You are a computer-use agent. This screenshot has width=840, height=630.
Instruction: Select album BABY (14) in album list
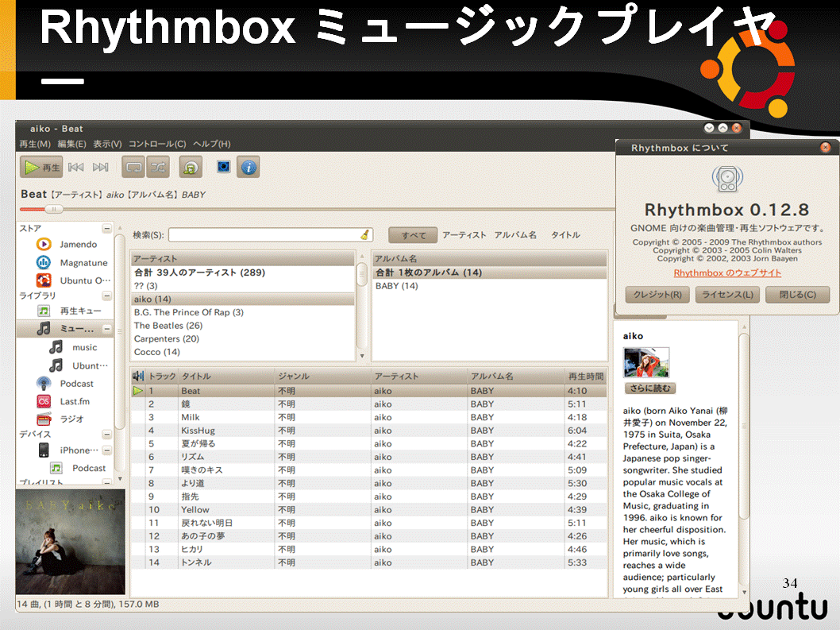point(490,286)
